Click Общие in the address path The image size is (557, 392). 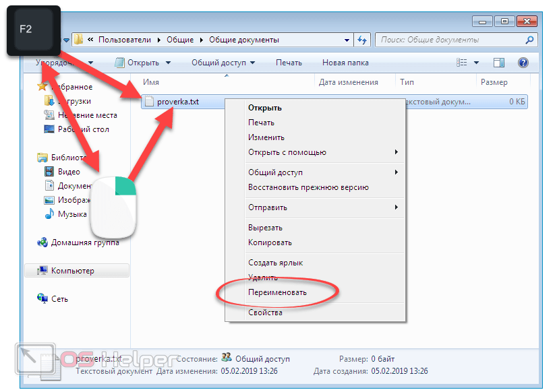click(180, 40)
